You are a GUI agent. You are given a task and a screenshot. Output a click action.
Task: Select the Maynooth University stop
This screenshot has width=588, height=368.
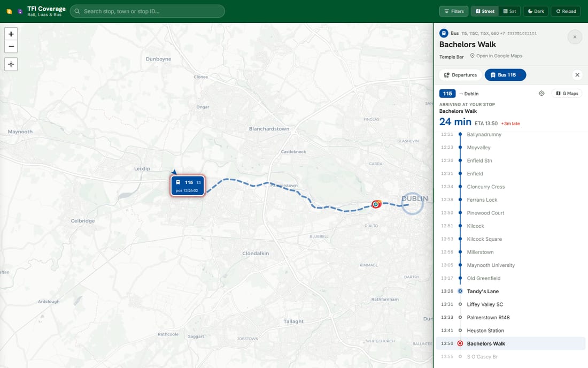(510, 265)
